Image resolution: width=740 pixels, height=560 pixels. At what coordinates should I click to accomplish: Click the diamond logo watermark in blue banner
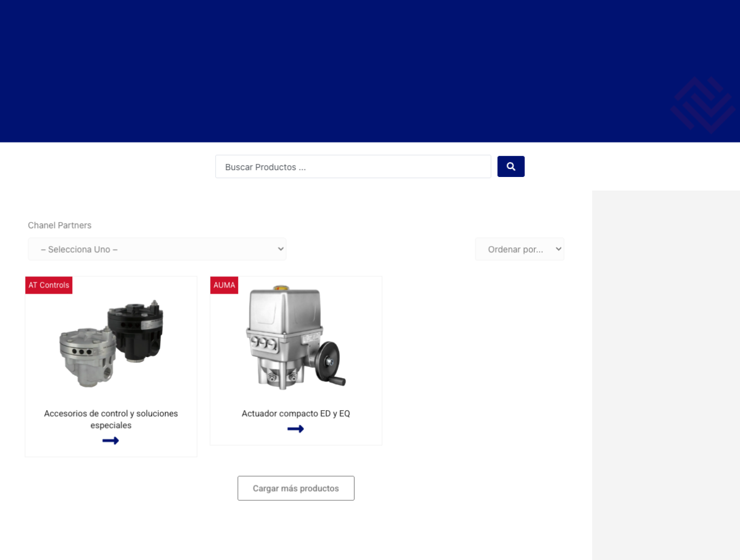(703, 104)
